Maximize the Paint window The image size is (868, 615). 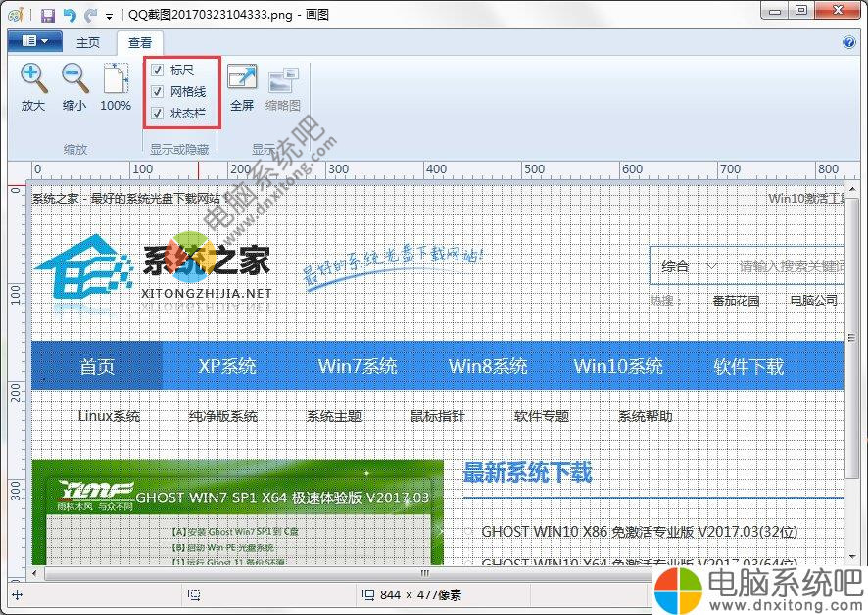(801, 11)
